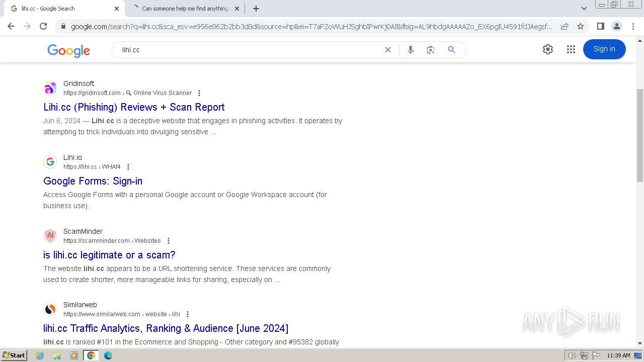Click the Lihi.io site favicon
This screenshot has height=362, width=644.
(x=50, y=162)
